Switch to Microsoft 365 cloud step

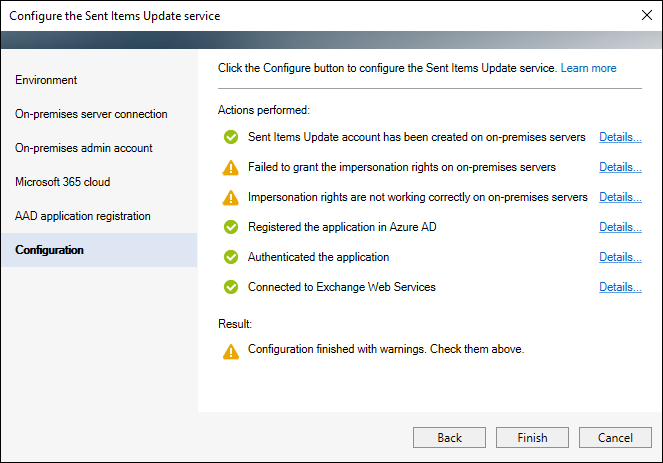pos(63,182)
